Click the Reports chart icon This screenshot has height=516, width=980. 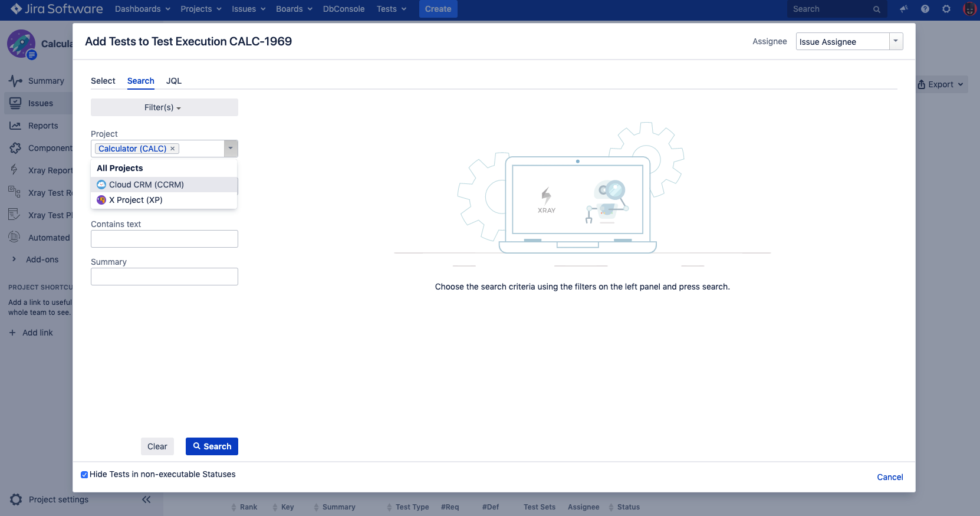coord(15,126)
